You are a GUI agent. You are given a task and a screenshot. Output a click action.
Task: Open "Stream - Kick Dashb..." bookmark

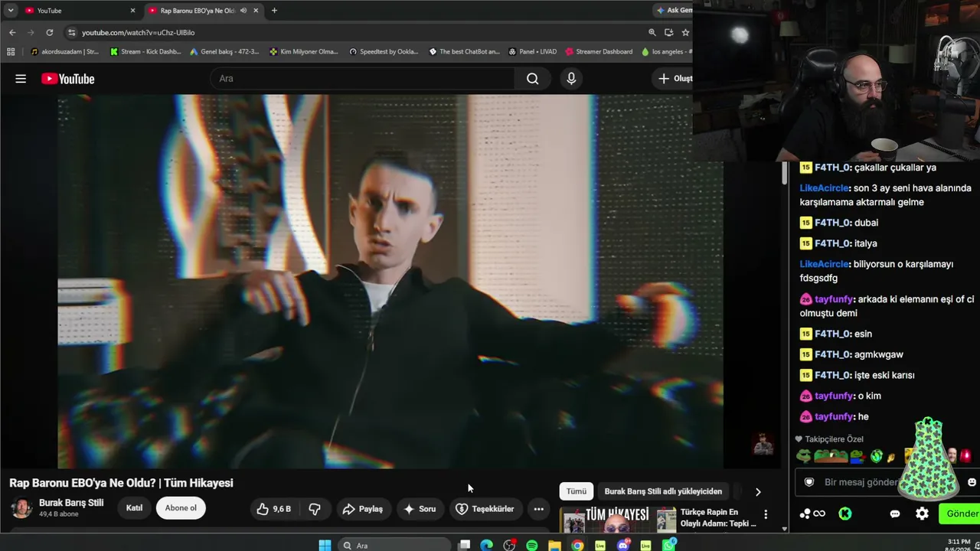pyautogui.click(x=145, y=52)
